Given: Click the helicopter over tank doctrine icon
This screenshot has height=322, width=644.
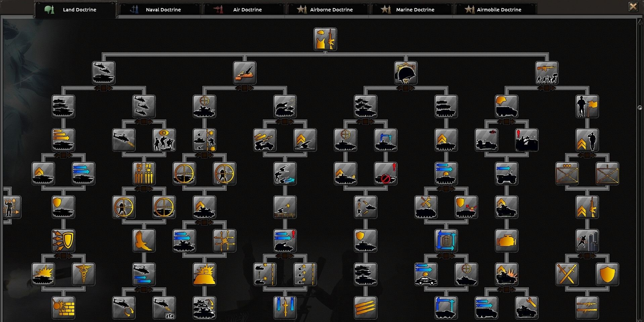Looking at the screenshot, I should (x=104, y=73).
